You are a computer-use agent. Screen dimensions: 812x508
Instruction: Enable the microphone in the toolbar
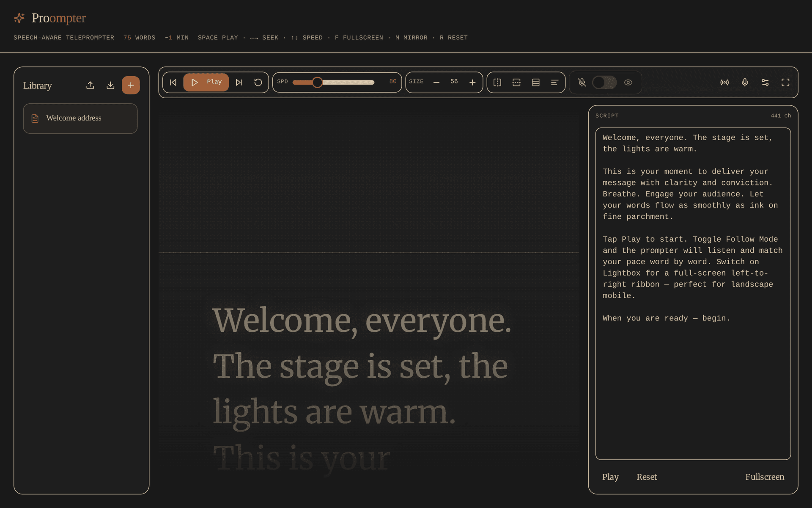[745, 82]
